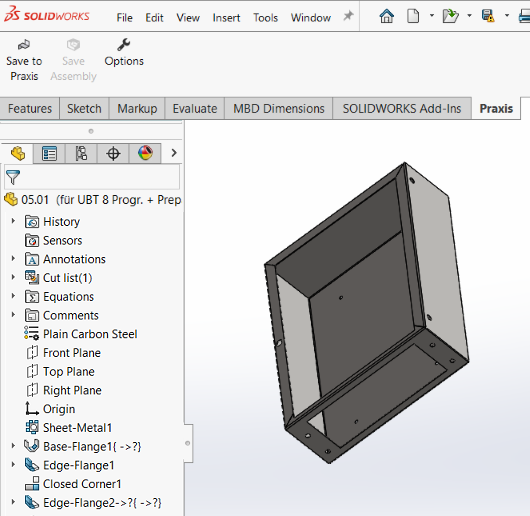Open the Tools menu
Image resolution: width=530 pixels, height=516 pixels.
point(265,18)
